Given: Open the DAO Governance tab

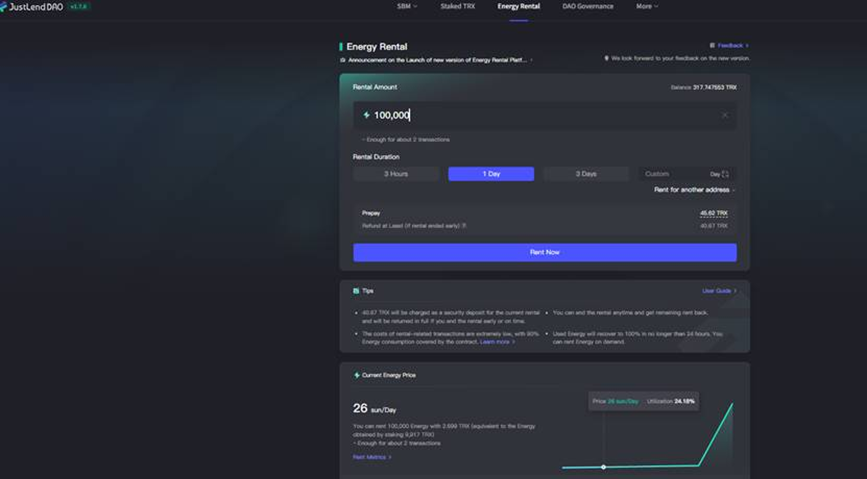Looking at the screenshot, I should point(588,6).
